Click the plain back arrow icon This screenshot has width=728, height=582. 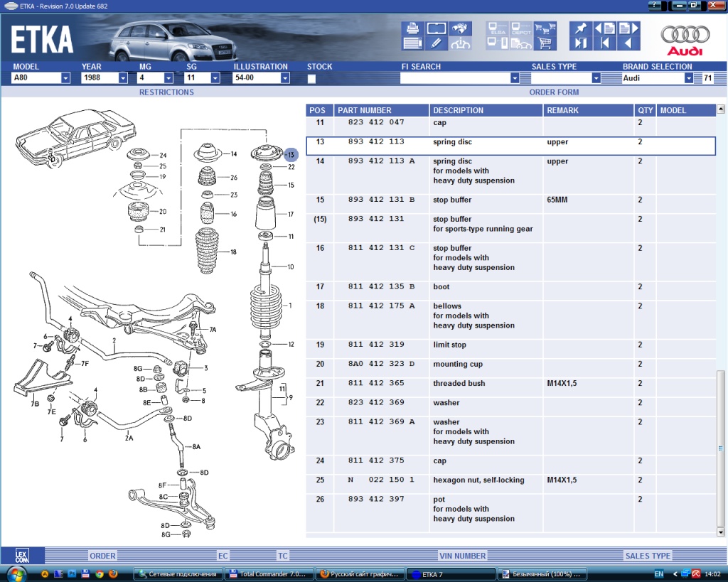click(x=628, y=43)
